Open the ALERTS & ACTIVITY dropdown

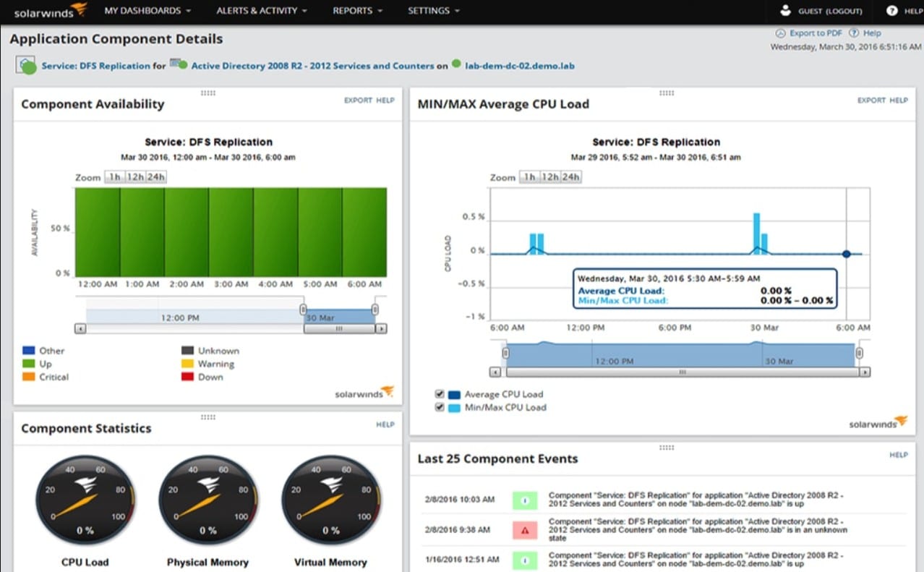[261, 10]
